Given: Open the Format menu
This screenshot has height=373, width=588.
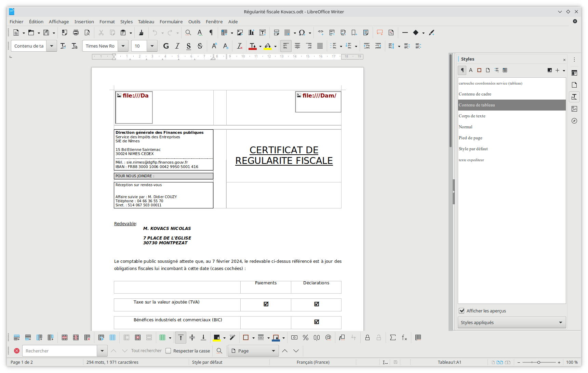Looking at the screenshot, I should click(x=107, y=22).
